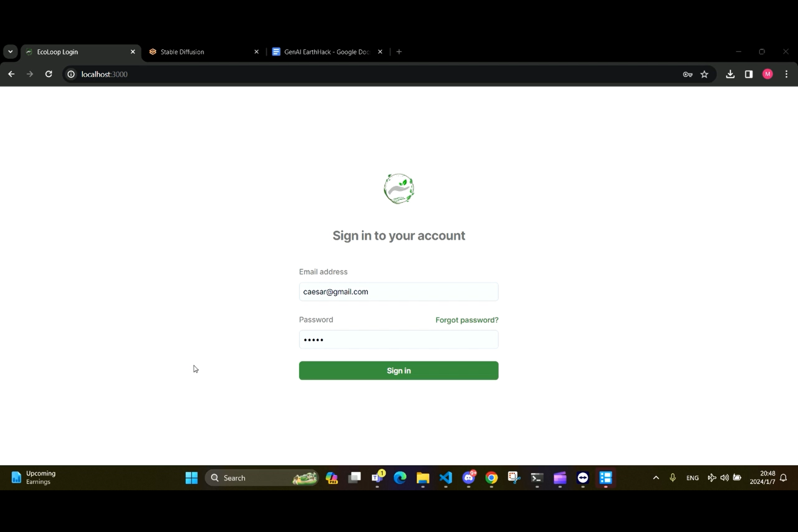Image resolution: width=798 pixels, height=532 pixels.
Task: Toggle the browser side panel icon
Action: pos(748,74)
